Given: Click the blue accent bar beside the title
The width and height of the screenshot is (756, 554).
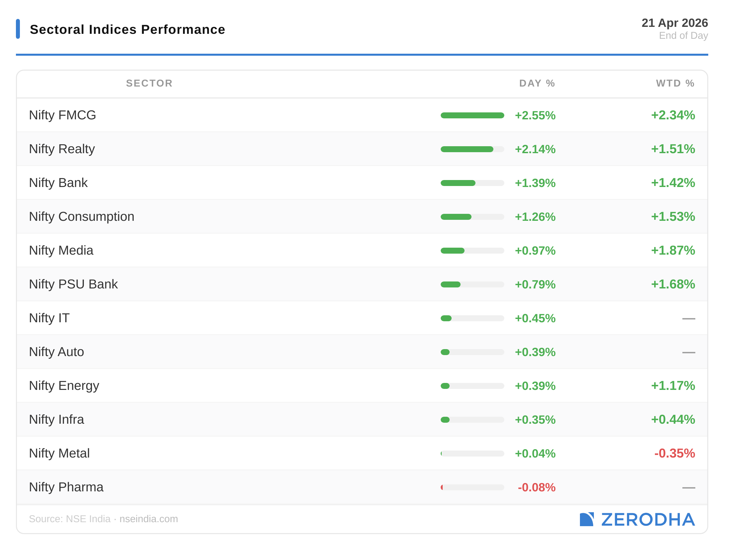Looking at the screenshot, I should coord(18,29).
